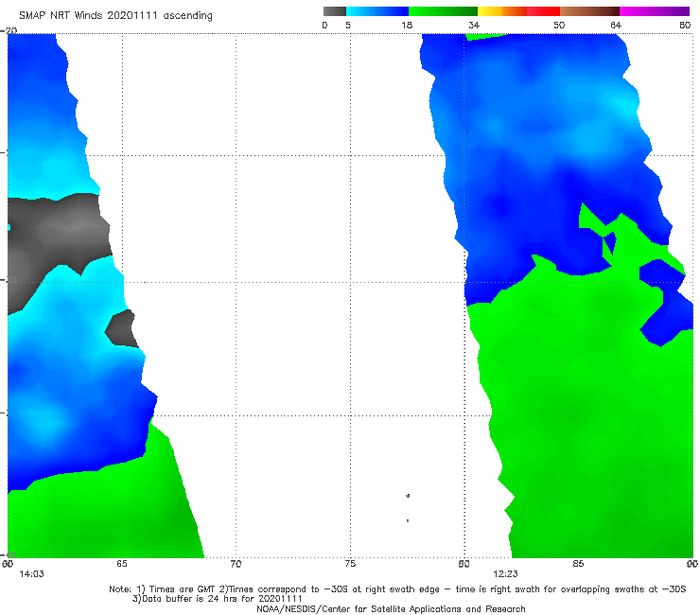Click the NOAA/NESDIS Center credit line
The width and height of the screenshot is (700, 615).
391,608
